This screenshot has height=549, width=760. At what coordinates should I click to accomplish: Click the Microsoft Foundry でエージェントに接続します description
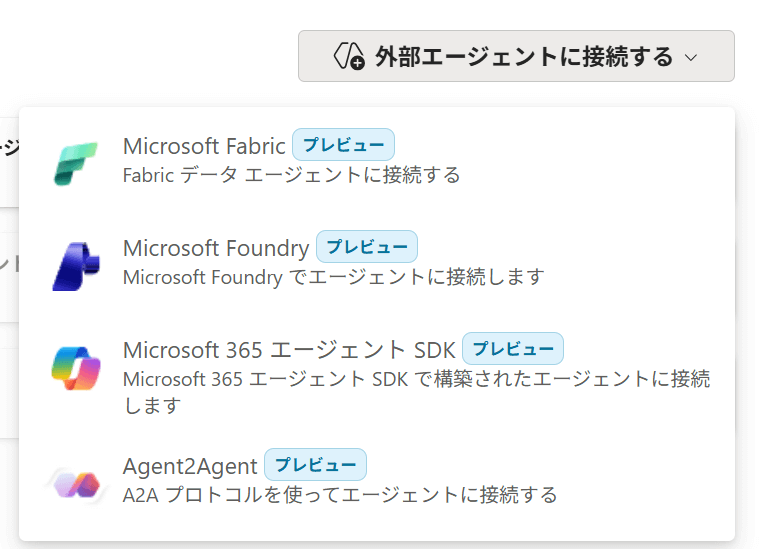point(333,277)
